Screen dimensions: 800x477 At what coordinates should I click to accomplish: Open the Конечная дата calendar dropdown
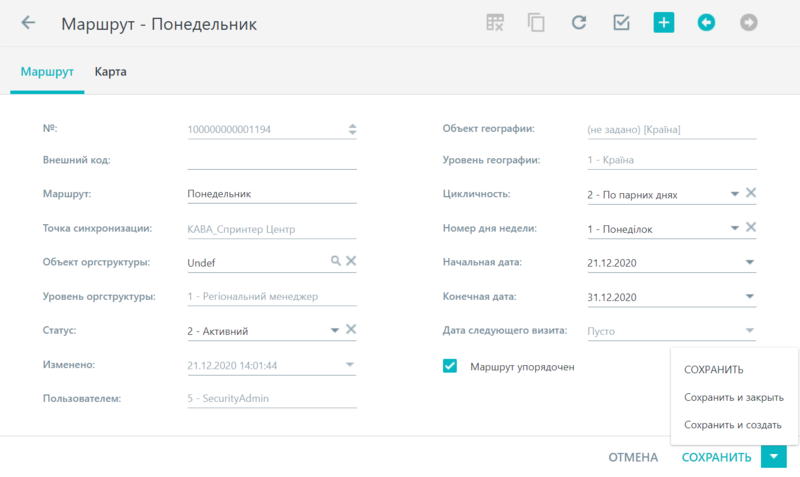(x=749, y=296)
